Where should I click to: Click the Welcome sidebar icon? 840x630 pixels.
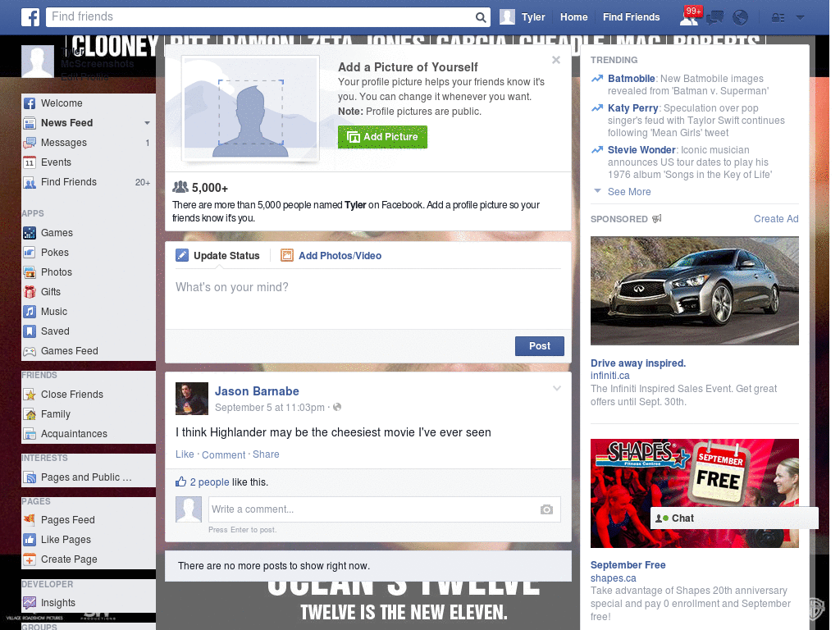(x=30, y=103)
